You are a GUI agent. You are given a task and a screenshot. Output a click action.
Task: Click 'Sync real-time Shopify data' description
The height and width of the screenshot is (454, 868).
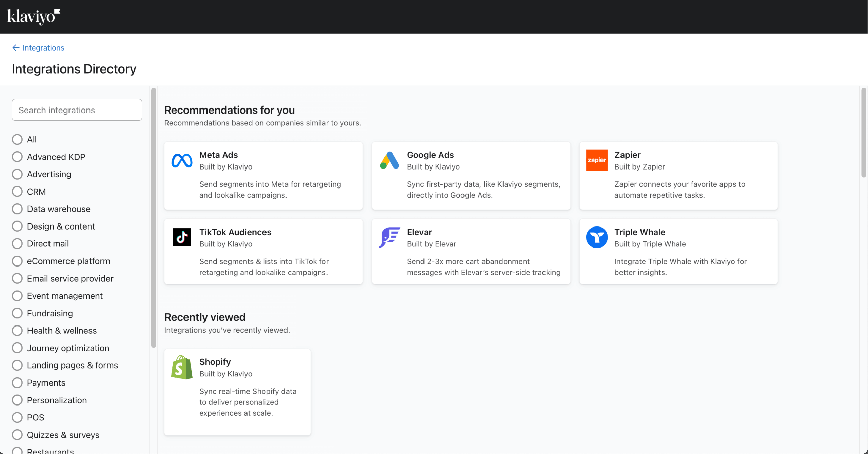point(248,402)
